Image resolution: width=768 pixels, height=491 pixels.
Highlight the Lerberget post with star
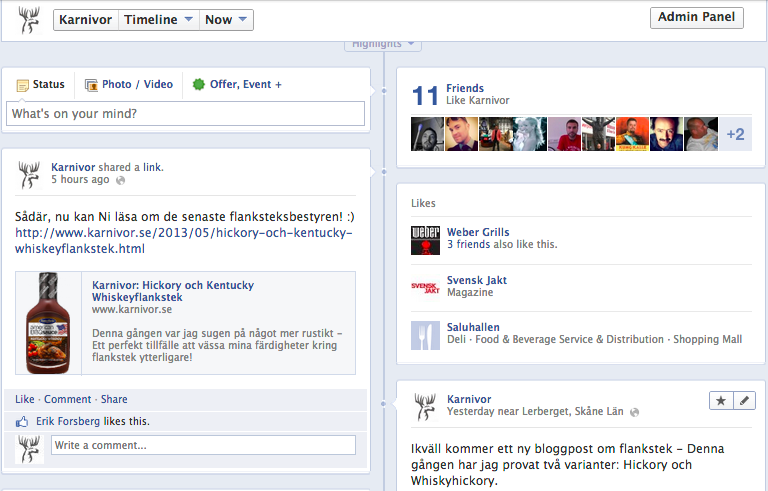[721, 401]
